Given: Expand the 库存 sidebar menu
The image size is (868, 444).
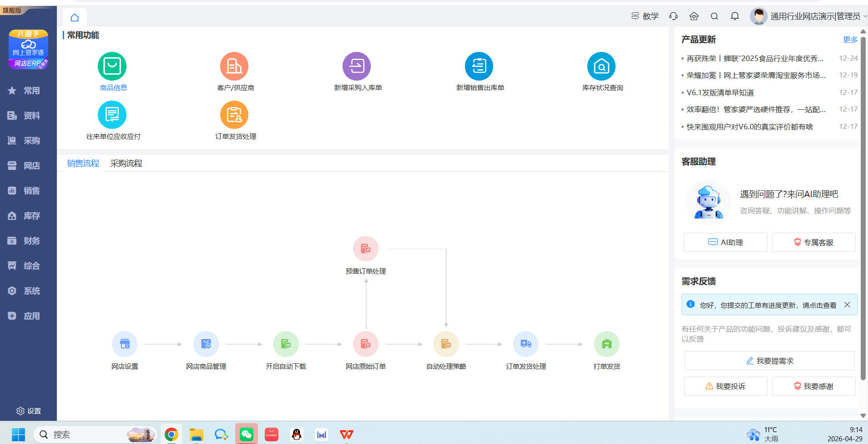Looking at the screenshot, I should (28, 216).
